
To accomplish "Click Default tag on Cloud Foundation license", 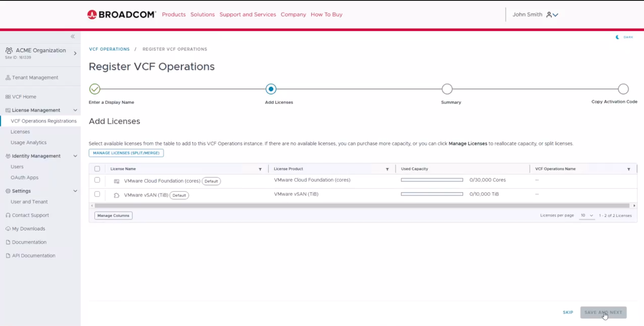I will 211,181.
